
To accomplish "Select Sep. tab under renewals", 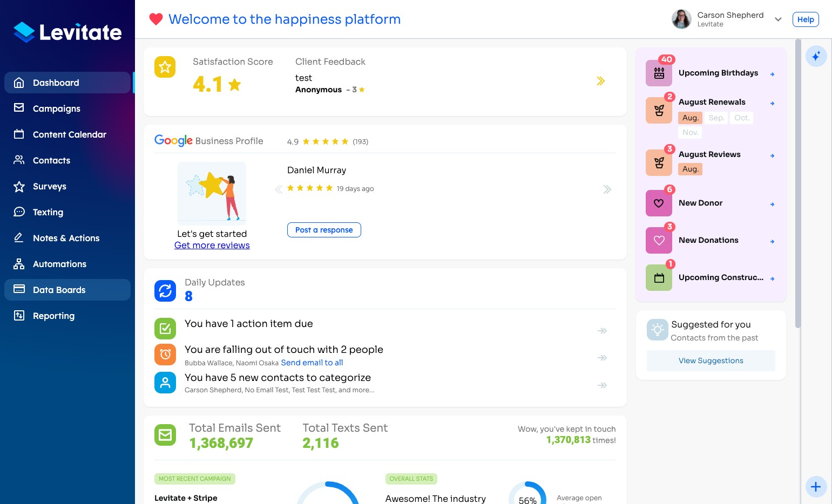I will coord(716,118).
